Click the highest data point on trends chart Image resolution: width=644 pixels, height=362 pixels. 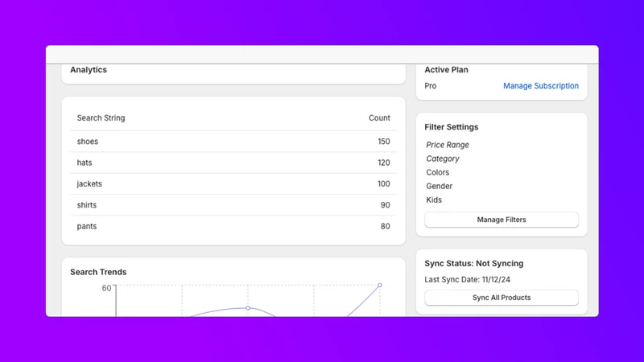click(379, 285)
